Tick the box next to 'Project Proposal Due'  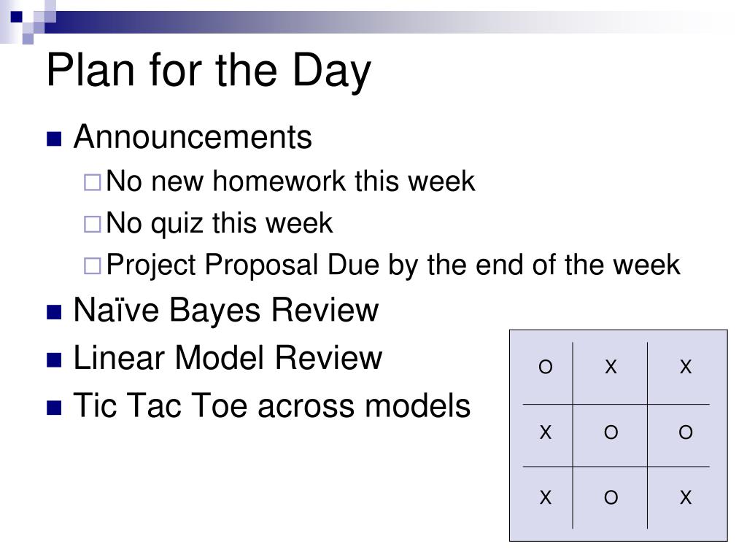click(92, 266)
